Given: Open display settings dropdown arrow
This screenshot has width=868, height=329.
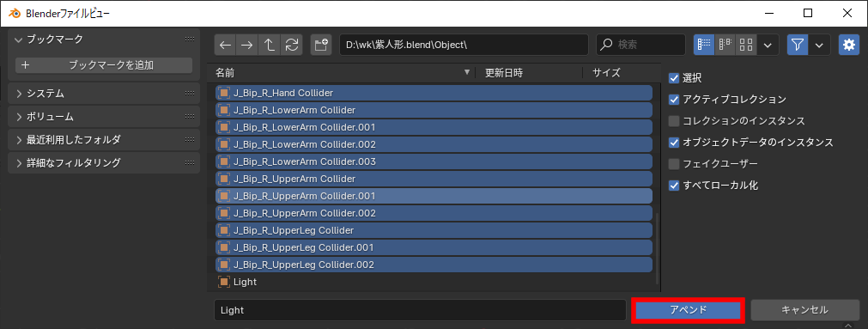Looking at the screenshot, I should coord(768,46).
